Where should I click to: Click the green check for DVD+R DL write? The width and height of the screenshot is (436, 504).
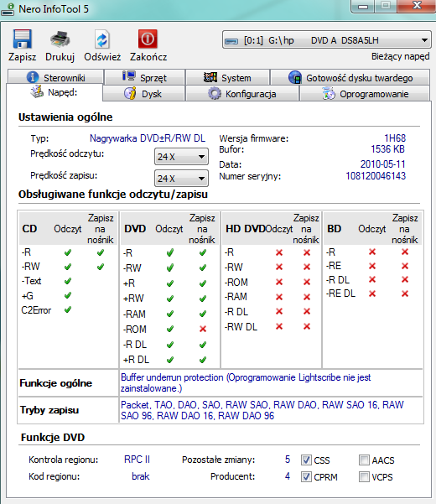click(x=203, y=360)
